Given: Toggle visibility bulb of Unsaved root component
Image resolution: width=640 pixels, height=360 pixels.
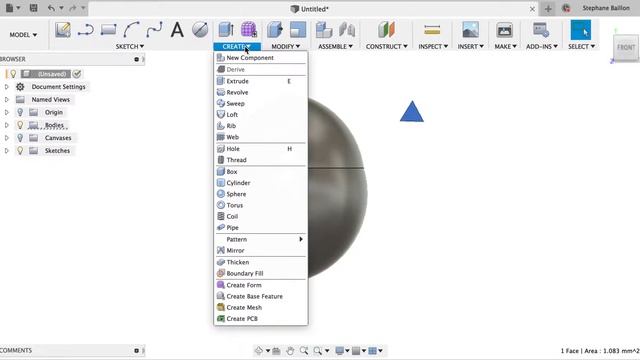Looking at the screenshot, I should pos(13,74).
